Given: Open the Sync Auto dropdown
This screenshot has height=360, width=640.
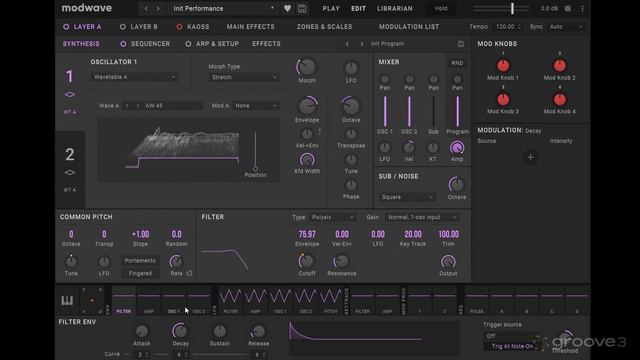Looking at the screenshot, I should 566,27.
